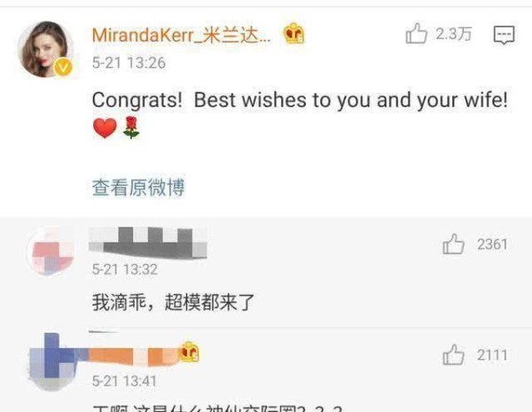Select the Congrats Best wishes comment text
This screenshot has width=532, height=412.
(x=300, y=114)
